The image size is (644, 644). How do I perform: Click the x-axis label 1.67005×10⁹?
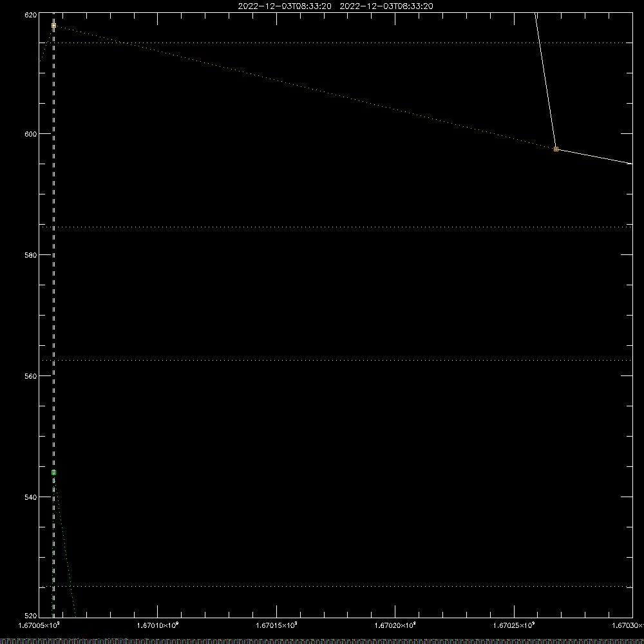click(39, 625)
